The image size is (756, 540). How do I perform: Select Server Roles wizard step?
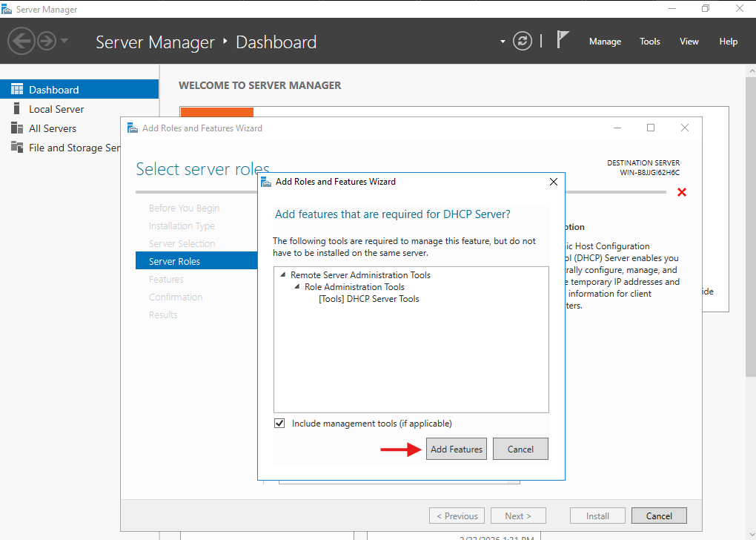coord(196,261)
